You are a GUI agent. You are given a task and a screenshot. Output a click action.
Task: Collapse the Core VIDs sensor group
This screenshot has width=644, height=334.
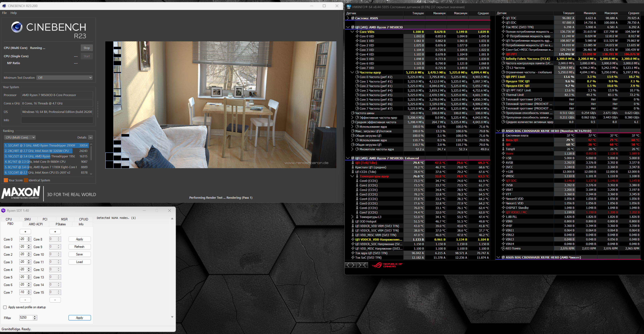point(352,32)
